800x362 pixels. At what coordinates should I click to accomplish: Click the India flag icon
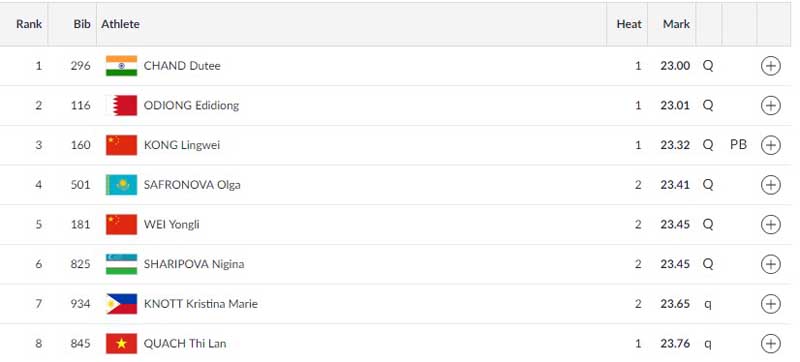121,66
